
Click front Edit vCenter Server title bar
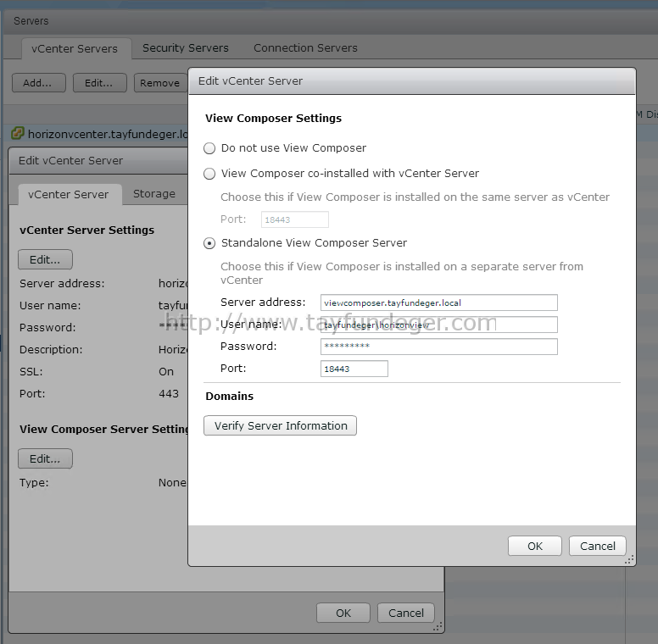412,80
